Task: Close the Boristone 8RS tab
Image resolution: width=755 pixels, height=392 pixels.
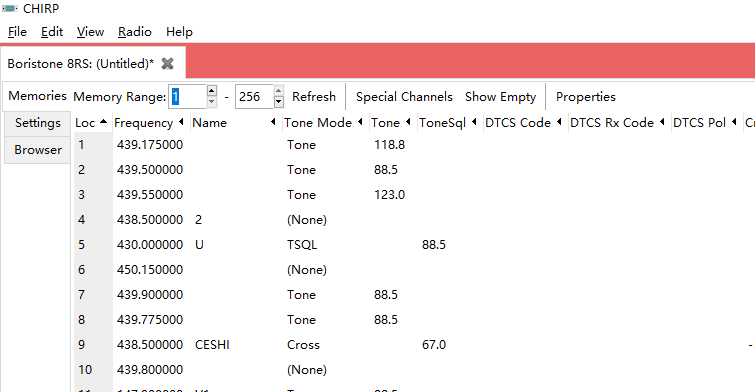Action: coord(167,64)
